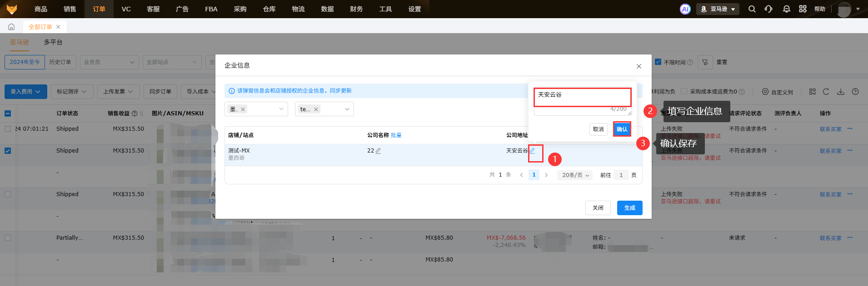Open the FBA menu
Screen dimensions: 868x286
click(x=211, y=9)
